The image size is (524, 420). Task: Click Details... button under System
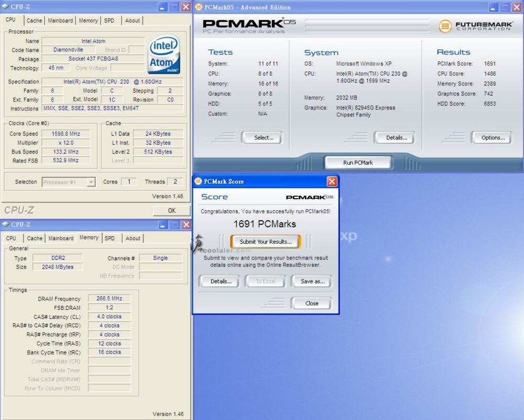click(x=396, y=137)
